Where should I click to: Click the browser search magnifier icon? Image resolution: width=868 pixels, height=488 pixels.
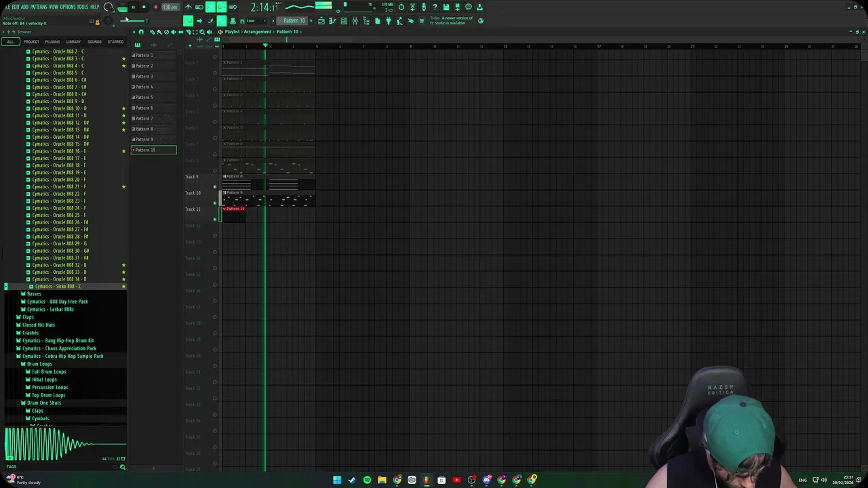coord(123,467)
